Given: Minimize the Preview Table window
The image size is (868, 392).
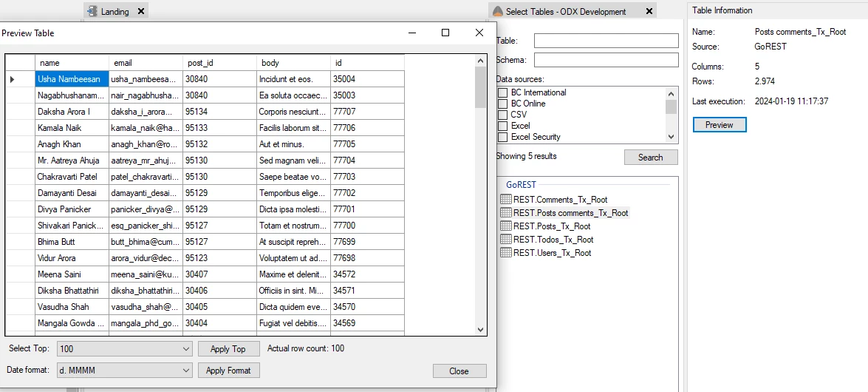Looking at the screenshot, I should tap(412, 33).
